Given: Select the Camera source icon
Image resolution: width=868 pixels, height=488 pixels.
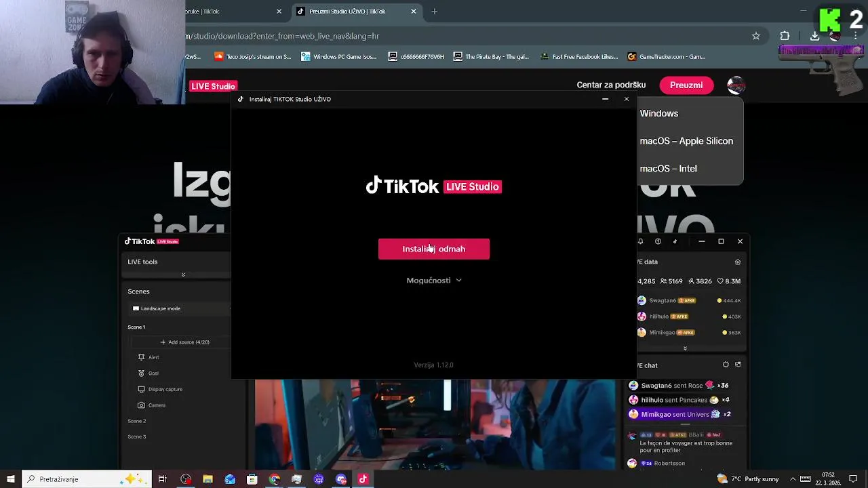Looking at the screenshot, I should click(141, 405).
